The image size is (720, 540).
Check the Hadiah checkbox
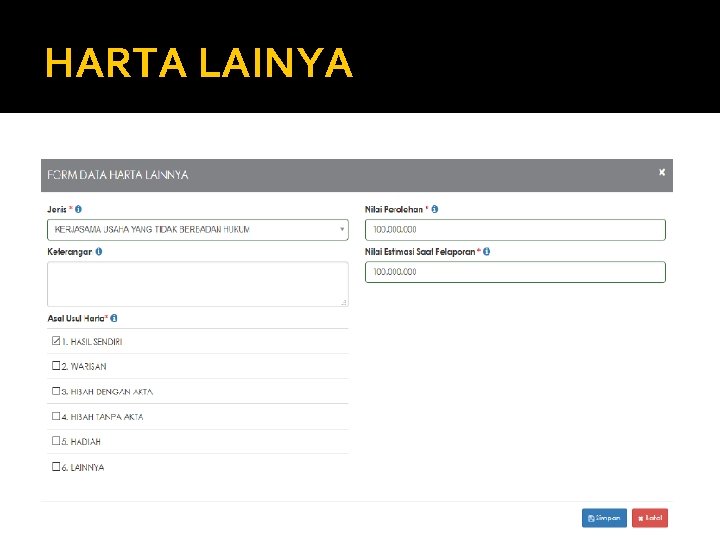coord(56,441)
